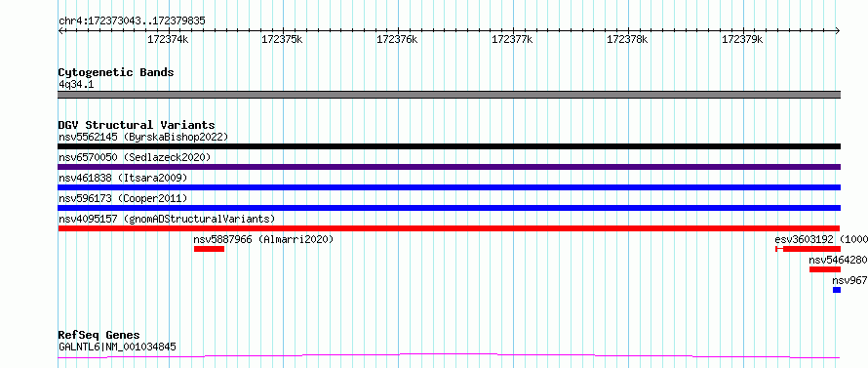Click the 172376k ruler tick label
The image size is (868, 368).
click(398, 39)
